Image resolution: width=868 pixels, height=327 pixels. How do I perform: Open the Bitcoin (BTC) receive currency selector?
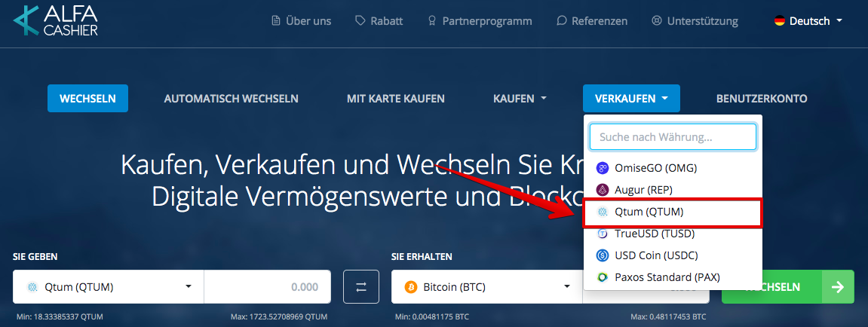click(x=487, y=286)
